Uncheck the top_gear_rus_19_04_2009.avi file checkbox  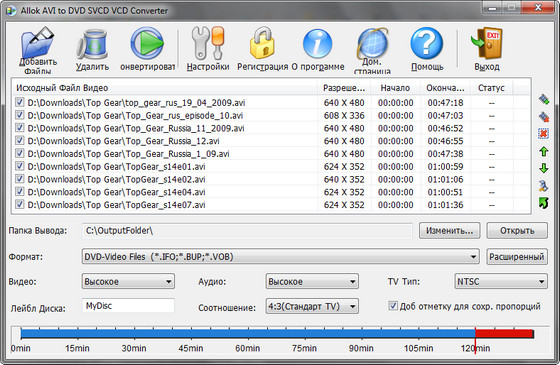(x=19, y=102)
